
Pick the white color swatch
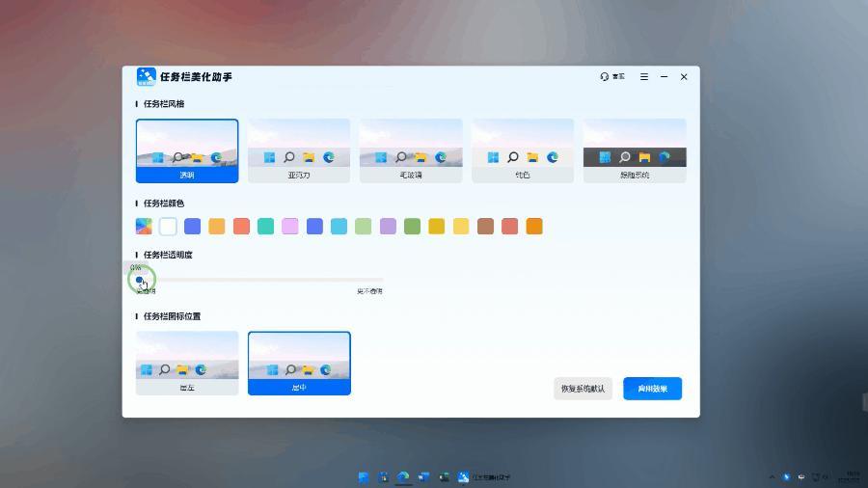pos(168,227)
